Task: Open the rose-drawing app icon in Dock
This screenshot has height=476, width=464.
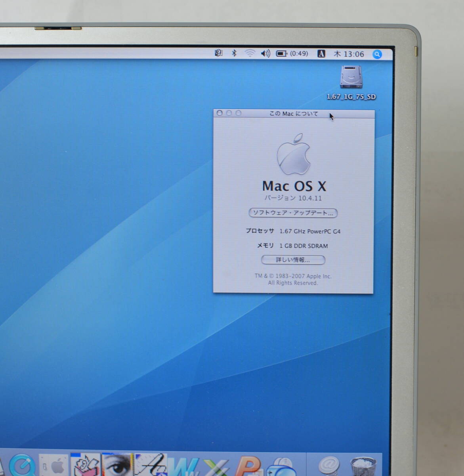Action: 86,464
